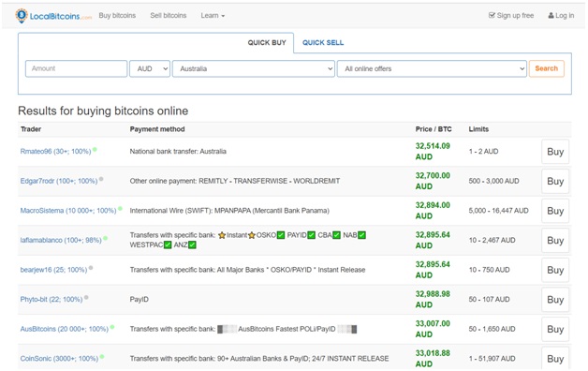The image size is (588, 371).
Task: Open the All online offers dropdown
Action: point(432,68)
